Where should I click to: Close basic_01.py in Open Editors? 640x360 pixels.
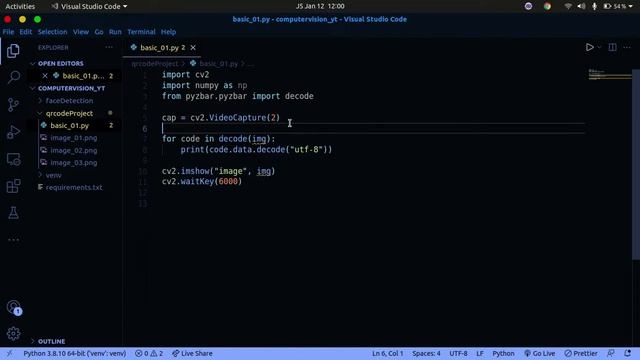click(45, 76)
